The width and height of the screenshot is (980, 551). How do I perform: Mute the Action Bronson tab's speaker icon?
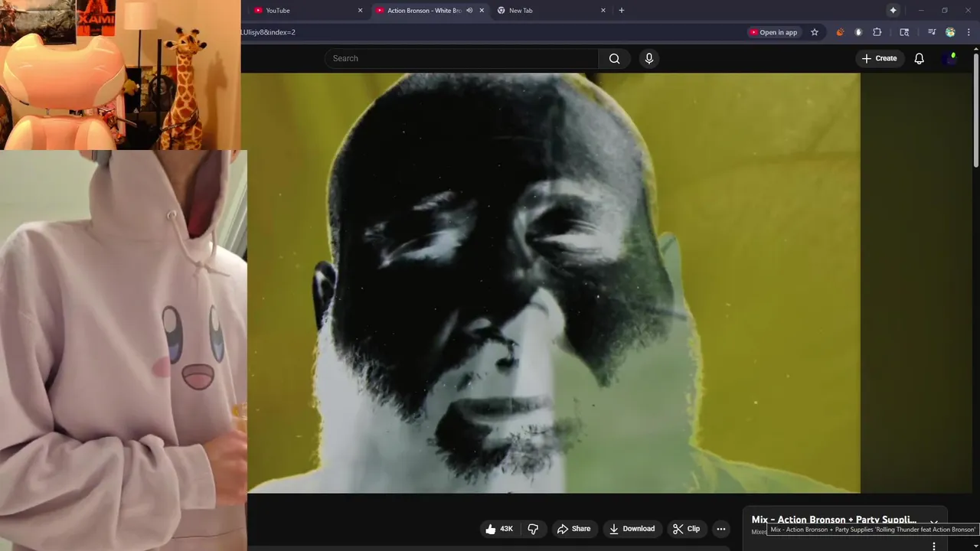(x=469, y=11)
